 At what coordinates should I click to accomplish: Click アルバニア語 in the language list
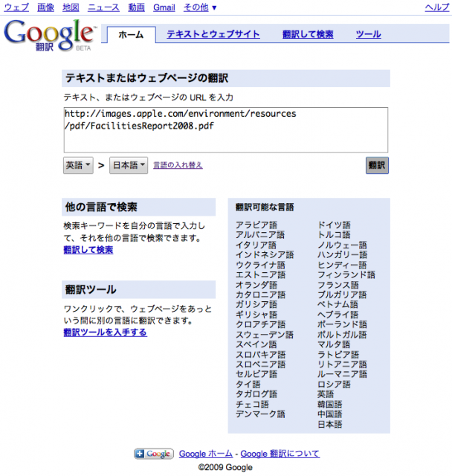pyautogui.click(x=260, y=235)
